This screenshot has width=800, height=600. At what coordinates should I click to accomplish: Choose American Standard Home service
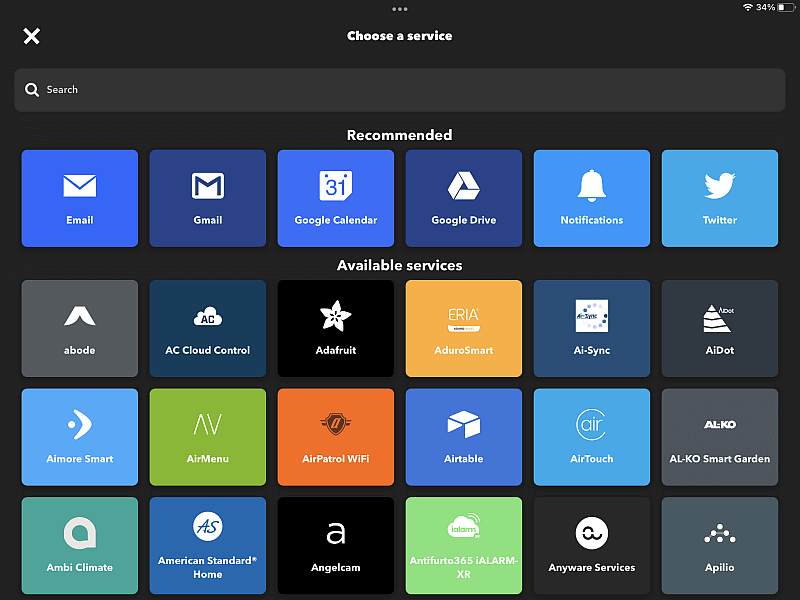tap(208, 546)
